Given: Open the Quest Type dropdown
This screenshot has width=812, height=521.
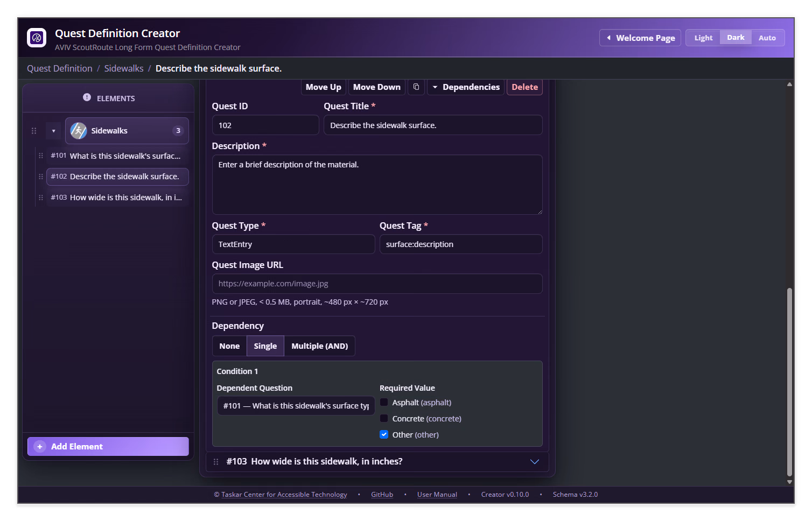Looking at the screenshot, I should pos(293,244).
